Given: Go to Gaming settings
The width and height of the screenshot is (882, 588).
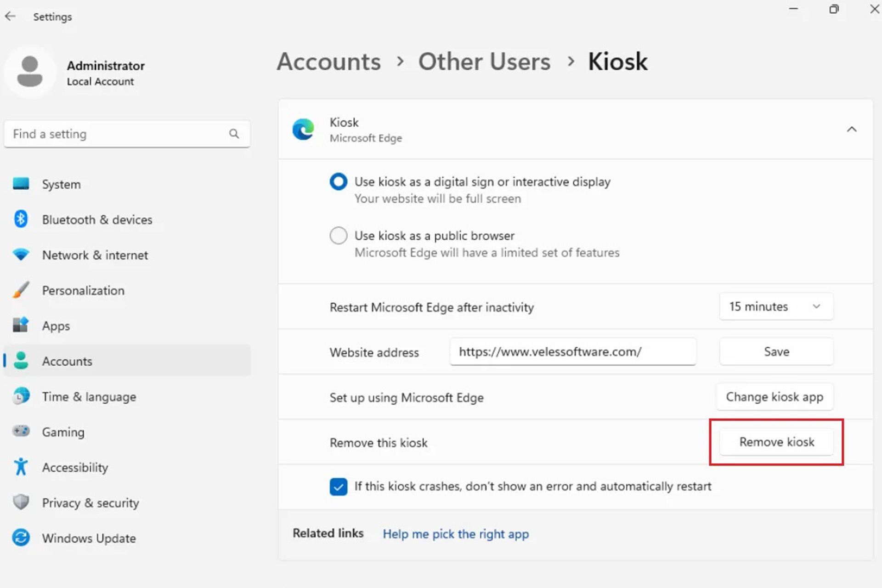Looking at the screenshot, I should (127, 432).
